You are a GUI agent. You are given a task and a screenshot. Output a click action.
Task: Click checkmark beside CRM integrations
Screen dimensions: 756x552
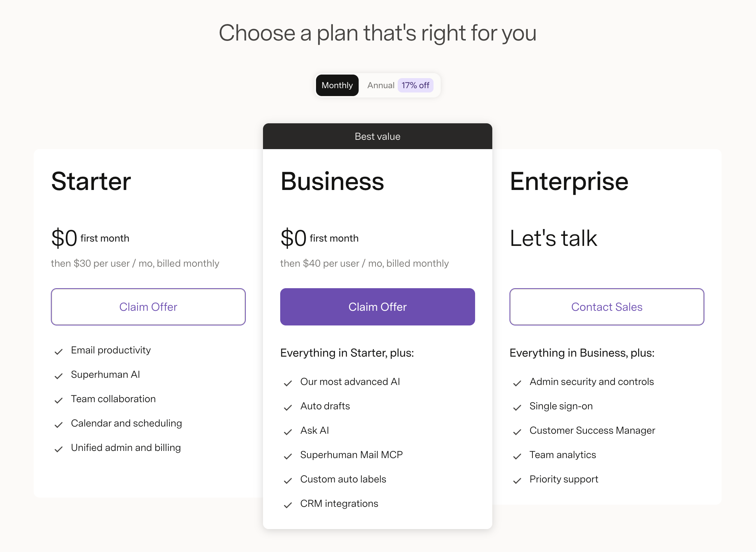tap(288, 505)
